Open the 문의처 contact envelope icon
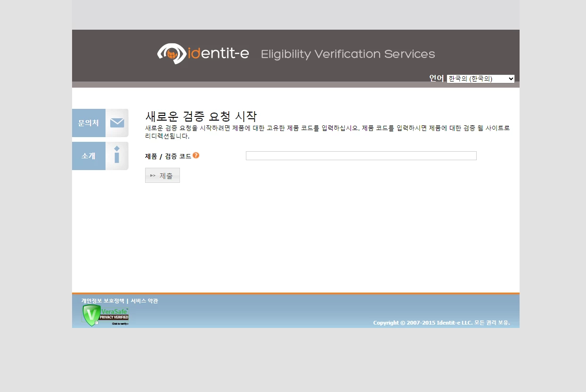Viewport: 586px width, 392px height. click(x=117, y=123)
